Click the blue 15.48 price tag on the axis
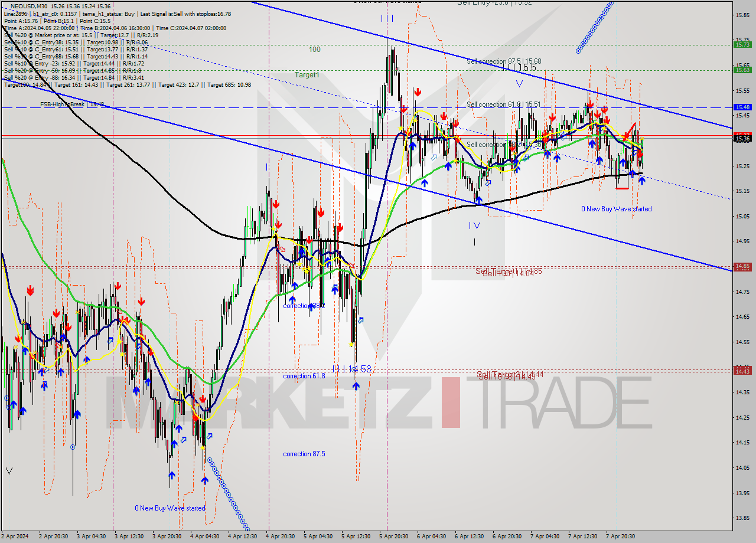The width and height of the screenshot is (756, 543). point(742,107)
